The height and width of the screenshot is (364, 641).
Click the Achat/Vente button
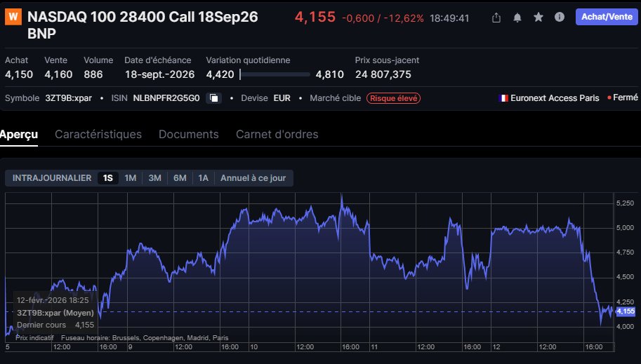tap(607, 17)
